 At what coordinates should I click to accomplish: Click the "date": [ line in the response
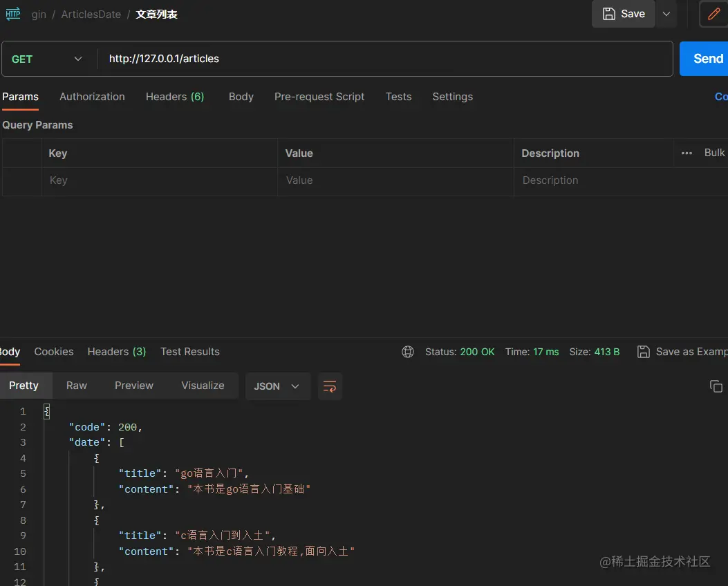pyautogui.click(x=97, y=442)
